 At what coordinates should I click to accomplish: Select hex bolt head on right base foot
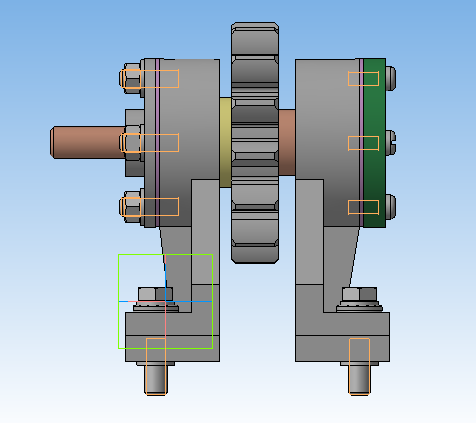(x=360, y=294)
